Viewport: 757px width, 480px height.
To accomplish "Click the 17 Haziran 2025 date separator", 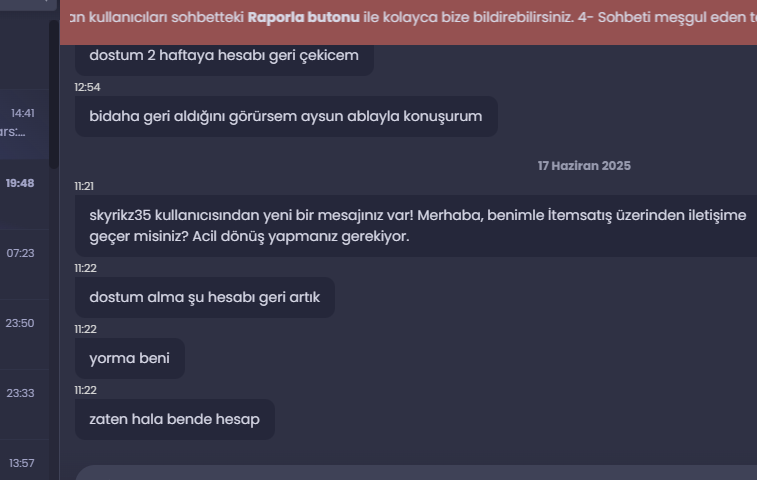I will tap(584, 166).
